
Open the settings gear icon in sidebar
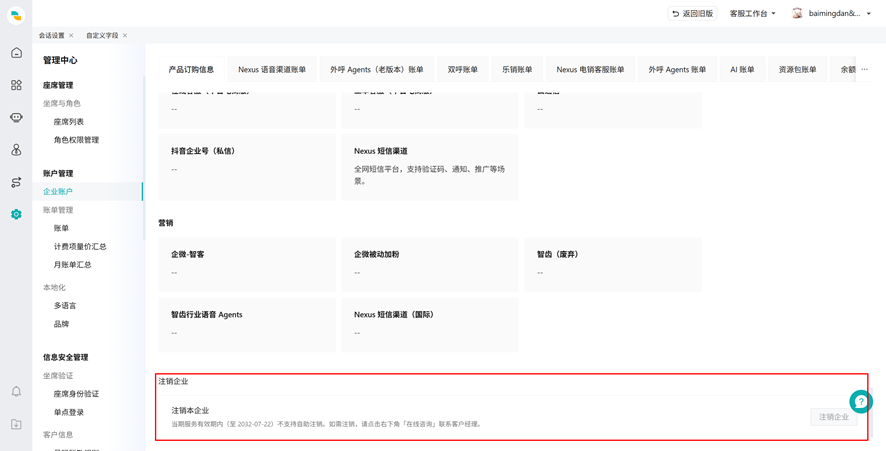tap(16, 214)
